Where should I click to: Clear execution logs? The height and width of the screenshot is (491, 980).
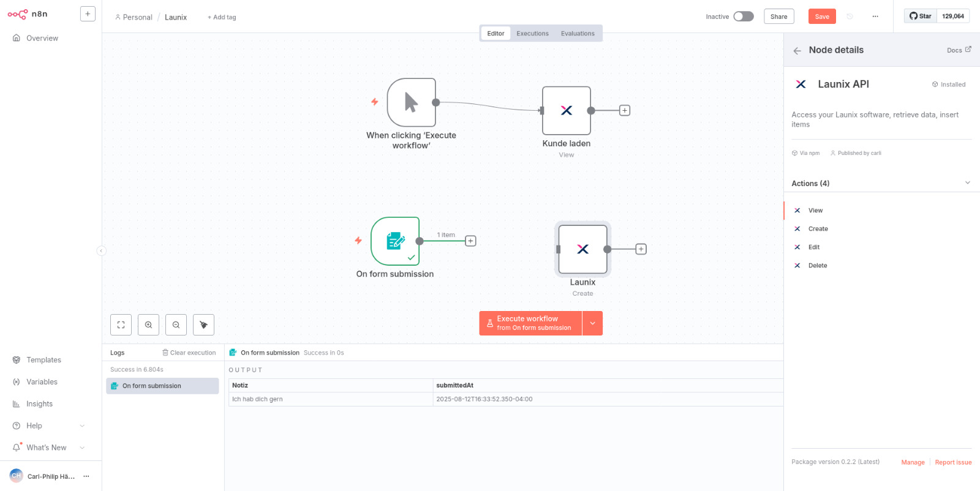coord(189,353)
